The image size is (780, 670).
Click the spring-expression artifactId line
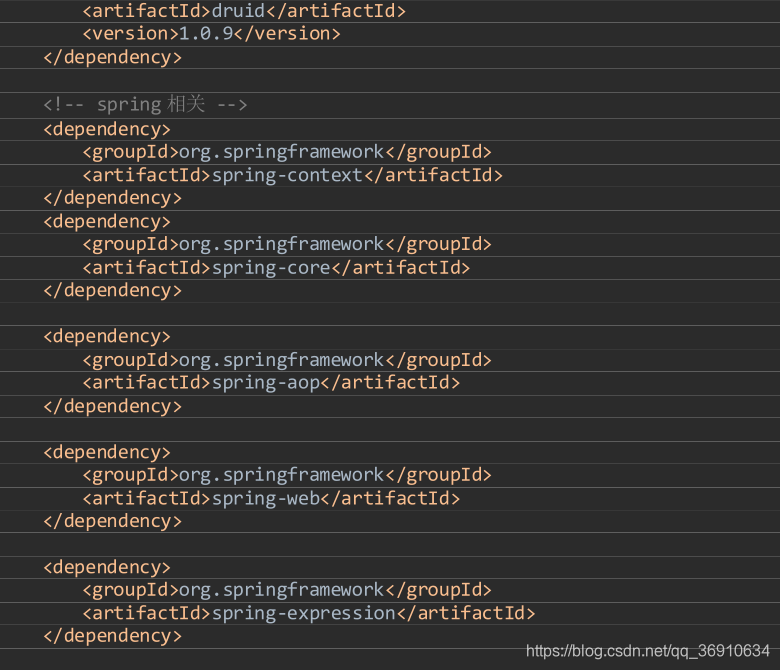(308, 613)
